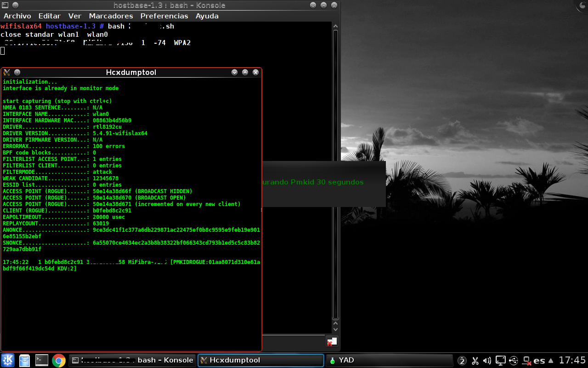Open the Ayuda menu in Konsole
The image size is (588, 368).
click(207, 16)
